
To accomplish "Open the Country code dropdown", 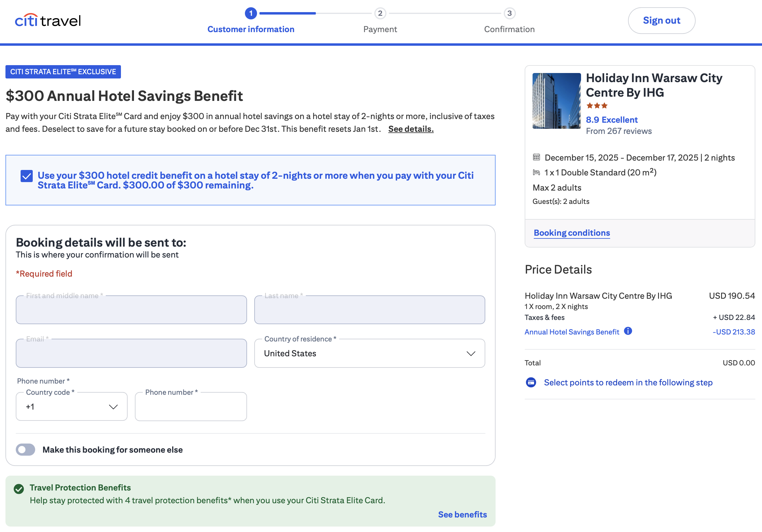I will (x=72, y=407).
